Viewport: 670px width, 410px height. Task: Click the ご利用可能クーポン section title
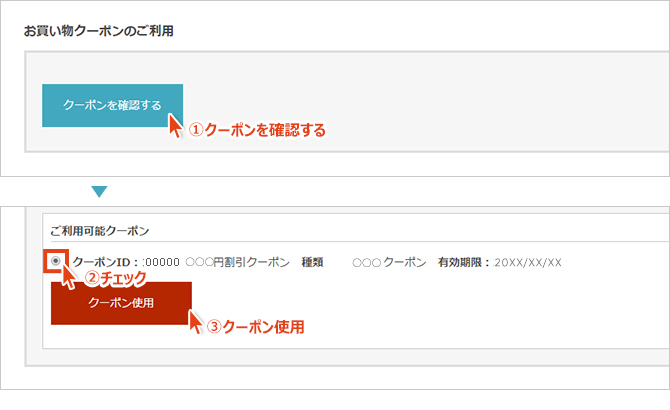coord(99,231)
